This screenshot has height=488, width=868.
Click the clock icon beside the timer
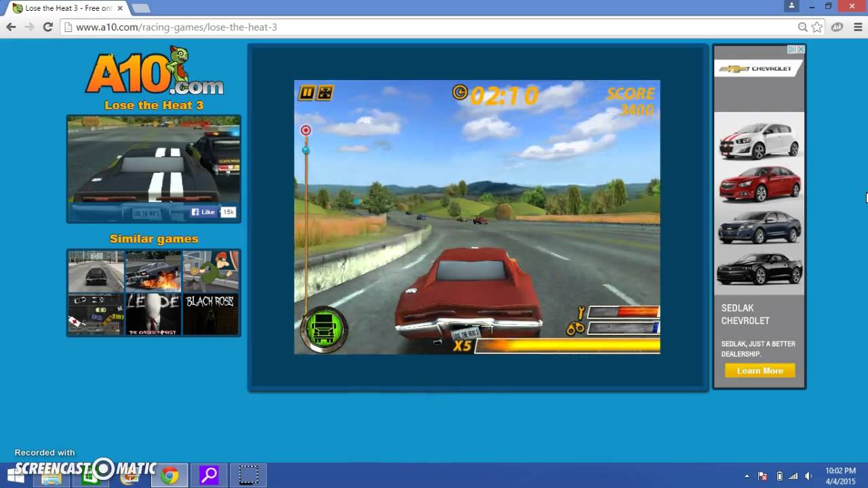tap(460, 92)
